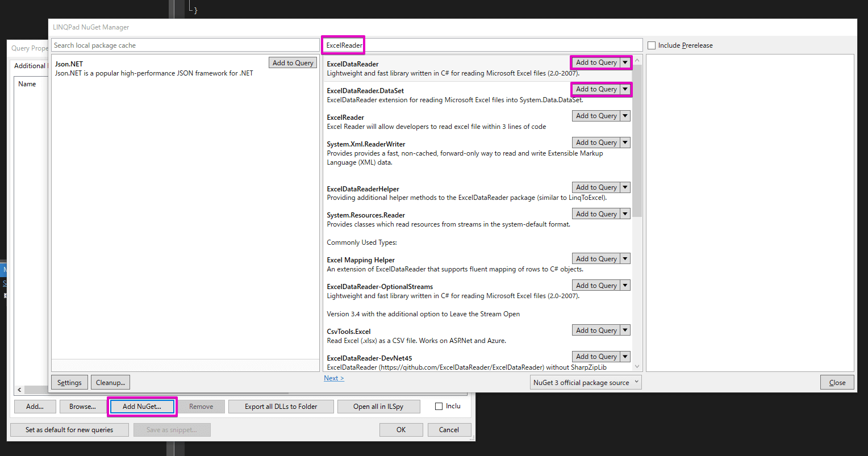The height and width of the screenshot is (456, 868).
Task: Select the System.Xml.ReaderWriter package title
Action: click(366, 144)
